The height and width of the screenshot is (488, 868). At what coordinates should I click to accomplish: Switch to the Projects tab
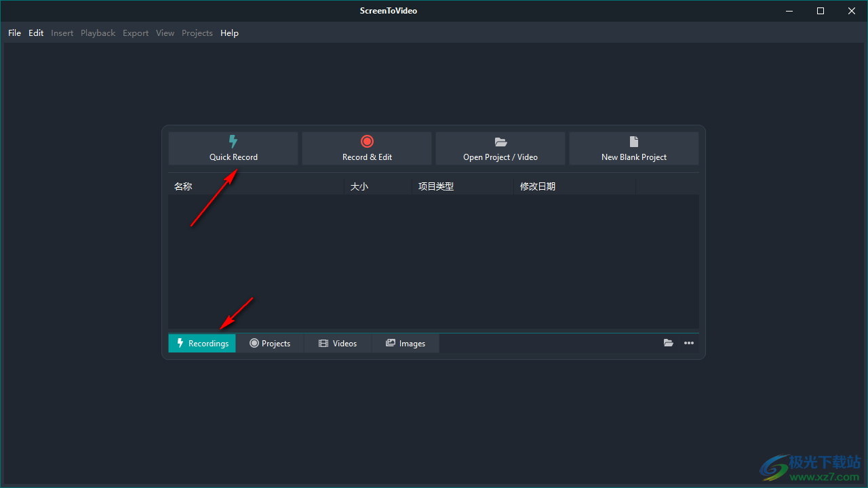click(270, 343)
